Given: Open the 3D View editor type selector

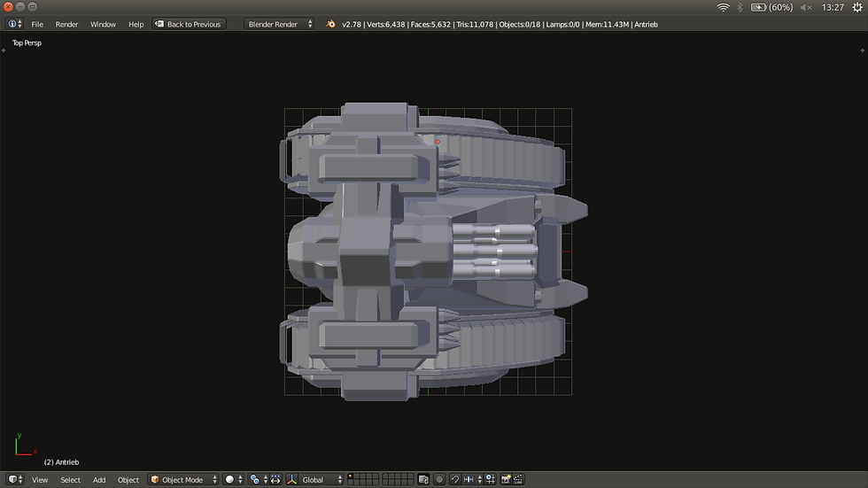Looking at the screenshot, I should click(x=15, y=479).
